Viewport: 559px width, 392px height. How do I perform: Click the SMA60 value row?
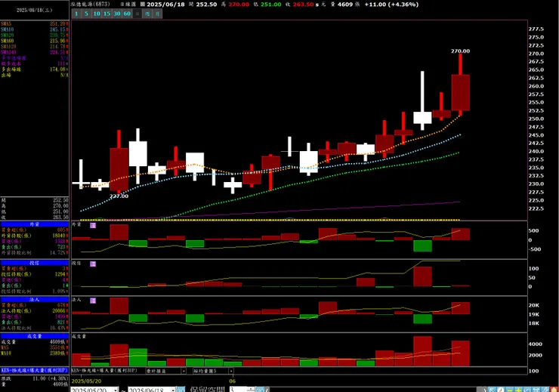35,41
